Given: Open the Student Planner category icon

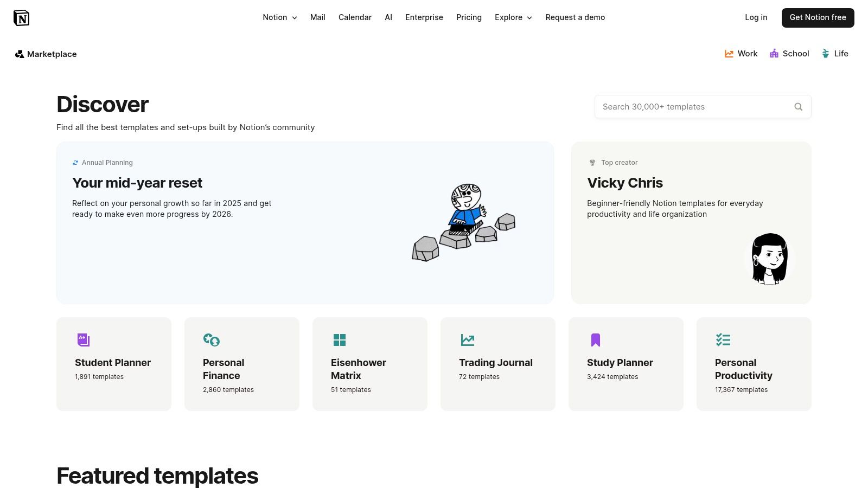Looking at the screenshot, I should [83, 340].
